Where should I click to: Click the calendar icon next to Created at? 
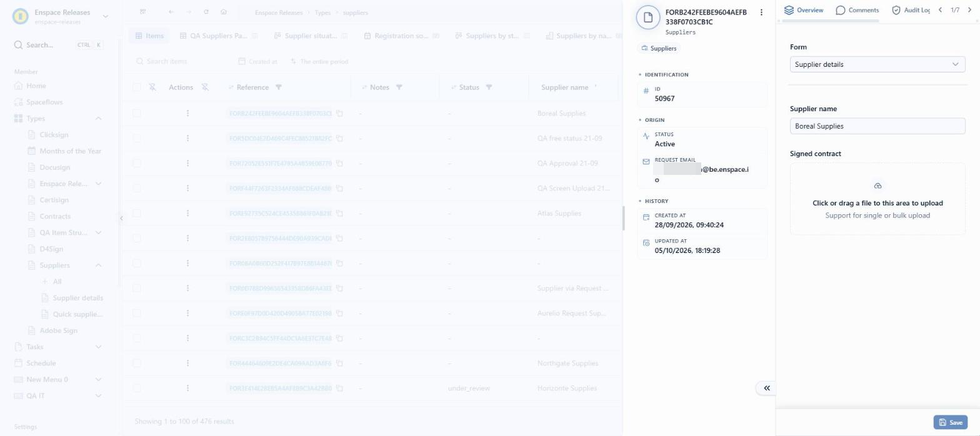click(x=242, y=62)
